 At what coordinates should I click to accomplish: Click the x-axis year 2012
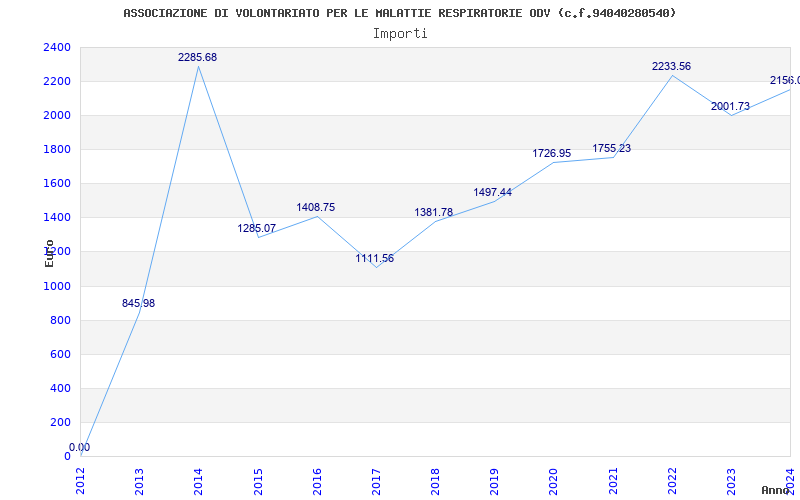(81, 481)
